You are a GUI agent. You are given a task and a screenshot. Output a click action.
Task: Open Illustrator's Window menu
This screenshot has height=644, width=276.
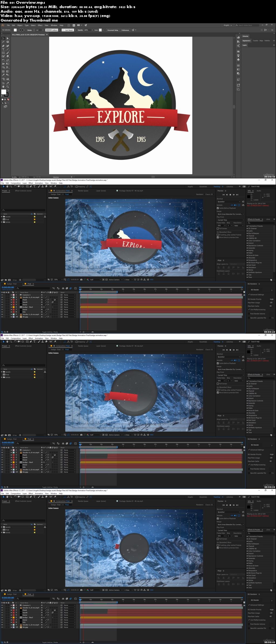(x=54, y=25)
